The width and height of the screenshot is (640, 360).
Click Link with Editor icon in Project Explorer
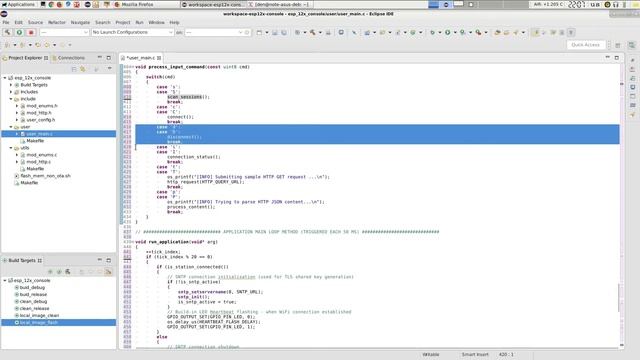pos(83,69)
